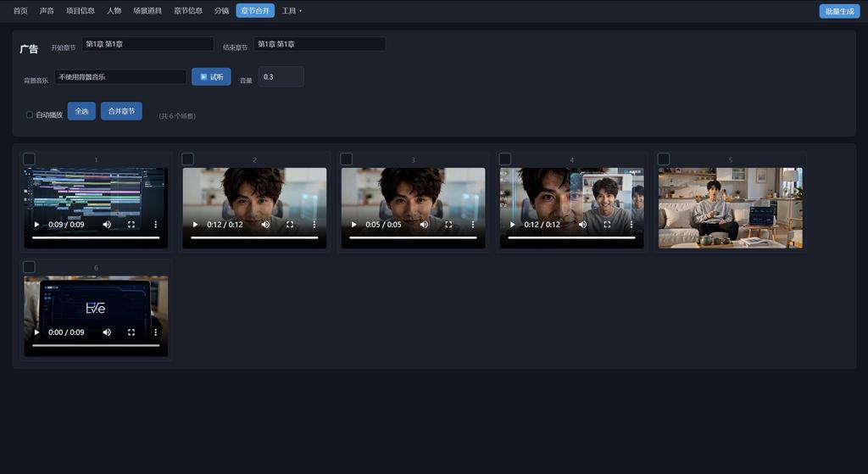Check the selection box for scene 1
This screenshot has height=474, width=868.
click(30, 159)
